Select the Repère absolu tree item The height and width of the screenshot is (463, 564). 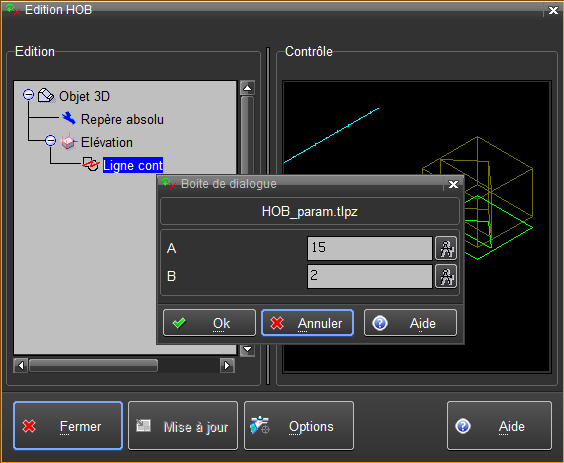point(122,119)
